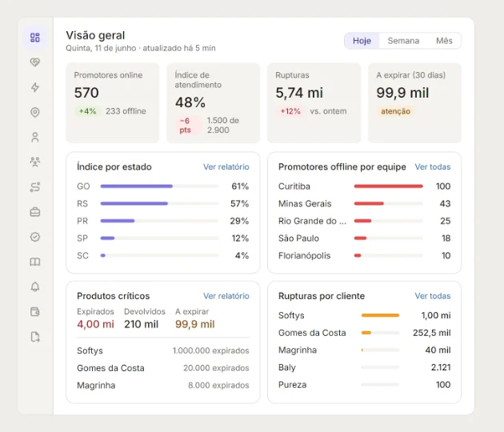504x432 pixels.
Task: Click the Pureza client row
Action: 365,385
